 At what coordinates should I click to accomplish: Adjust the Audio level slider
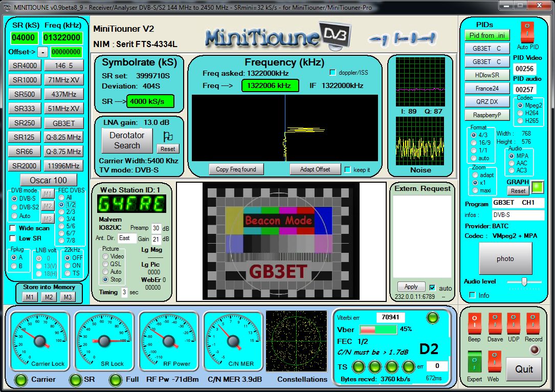[524, 281]
